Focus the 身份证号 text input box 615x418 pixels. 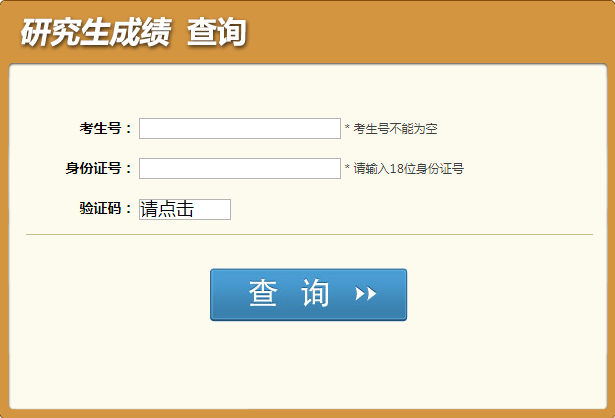240,168
